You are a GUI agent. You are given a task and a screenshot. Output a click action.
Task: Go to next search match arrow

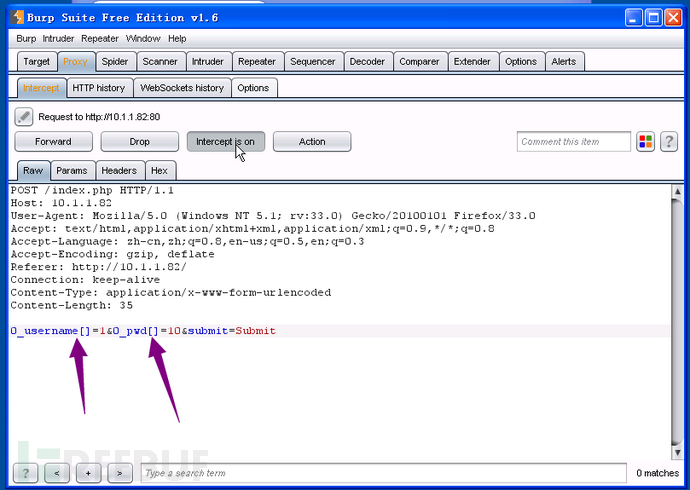120,473
